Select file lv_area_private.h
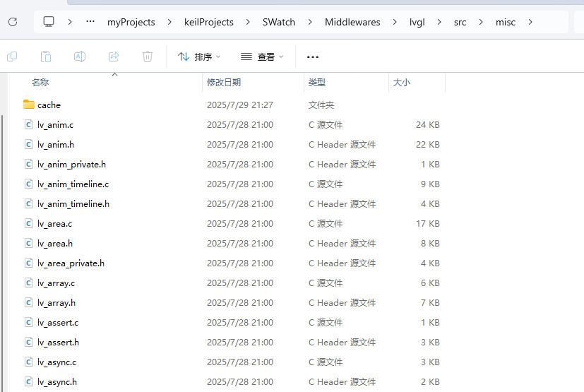Viewport: 584px width, 392px height. (71, 263)
